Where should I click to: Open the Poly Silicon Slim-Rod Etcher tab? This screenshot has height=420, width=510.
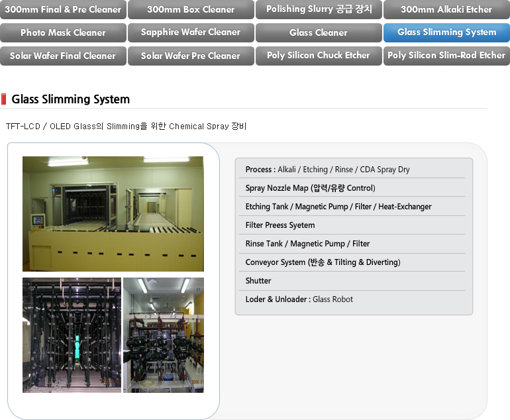(x=446, y=56)
